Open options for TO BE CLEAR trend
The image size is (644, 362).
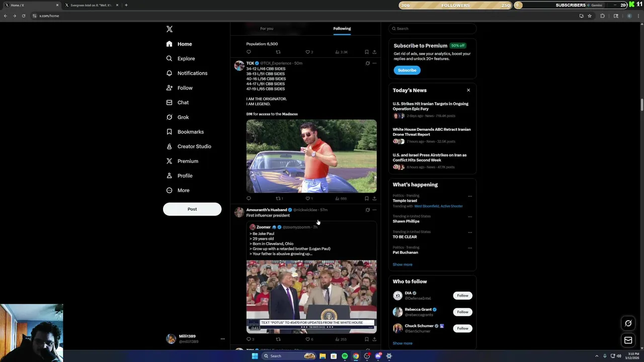(470, 232)
